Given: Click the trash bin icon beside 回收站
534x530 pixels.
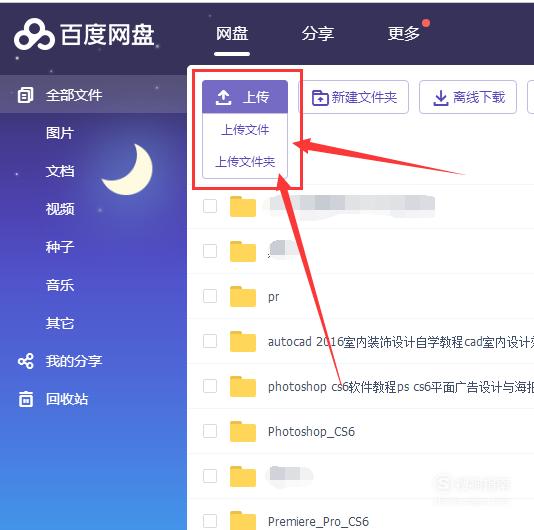Looking at the screenshot, I should pyautogui.click(x=26, y=399).
